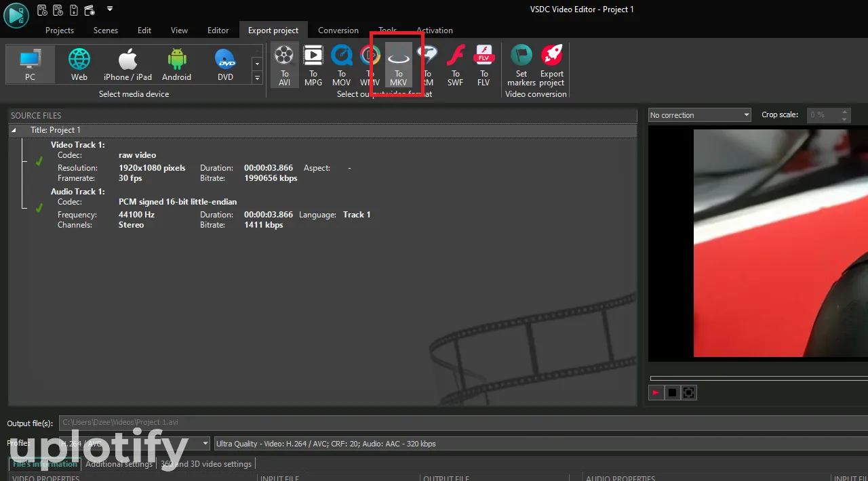Expand the full media device gallery

(x=257, y=79)
